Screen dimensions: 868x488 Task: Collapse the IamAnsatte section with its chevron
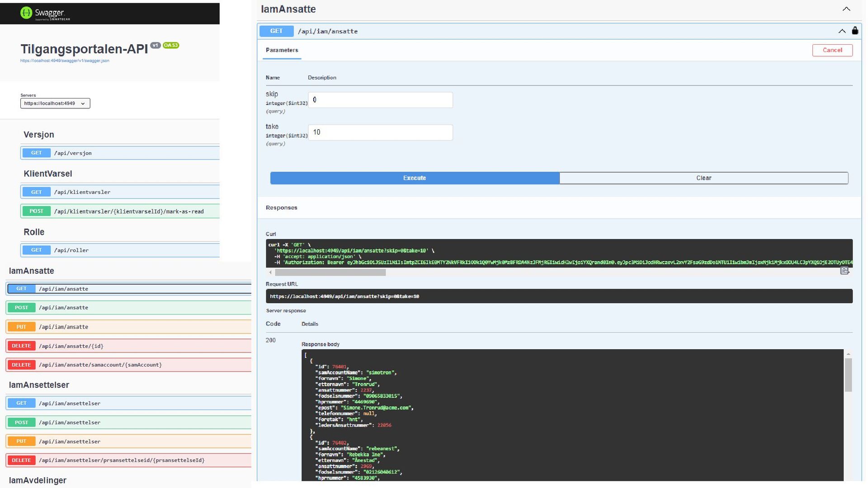pyautogui.click(x=846, y=9)
